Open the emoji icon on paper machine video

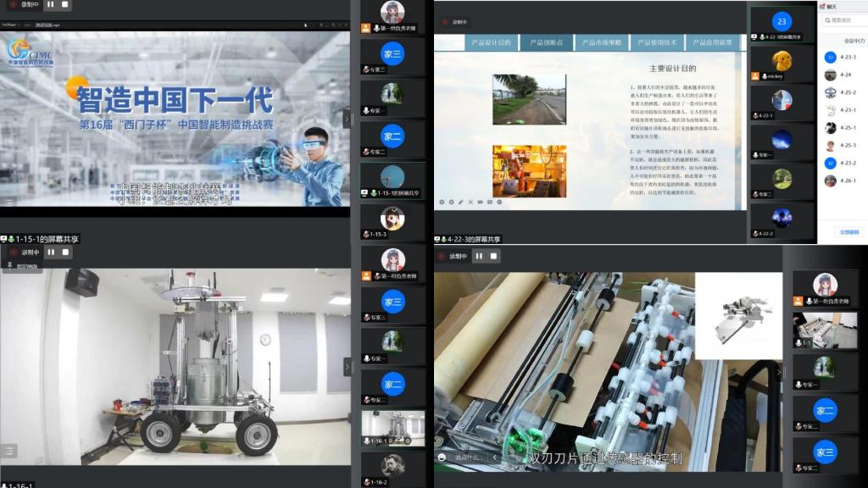coord(442,457)
